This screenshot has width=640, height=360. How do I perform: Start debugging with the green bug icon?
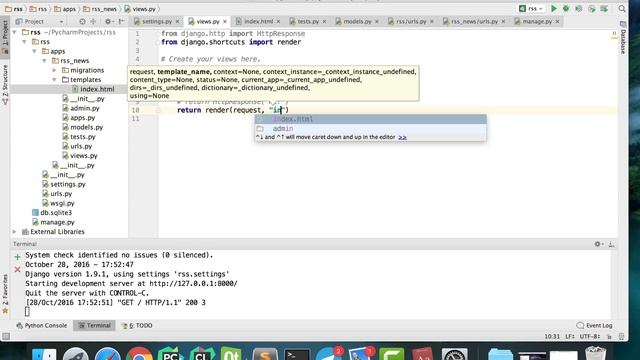[566, 9]
